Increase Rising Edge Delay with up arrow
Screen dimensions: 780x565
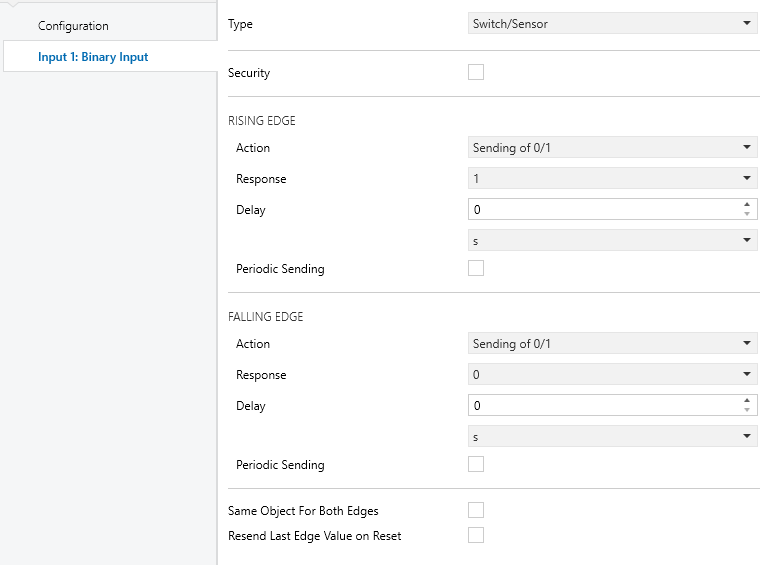pyautogui.click(x=747, y=204)
